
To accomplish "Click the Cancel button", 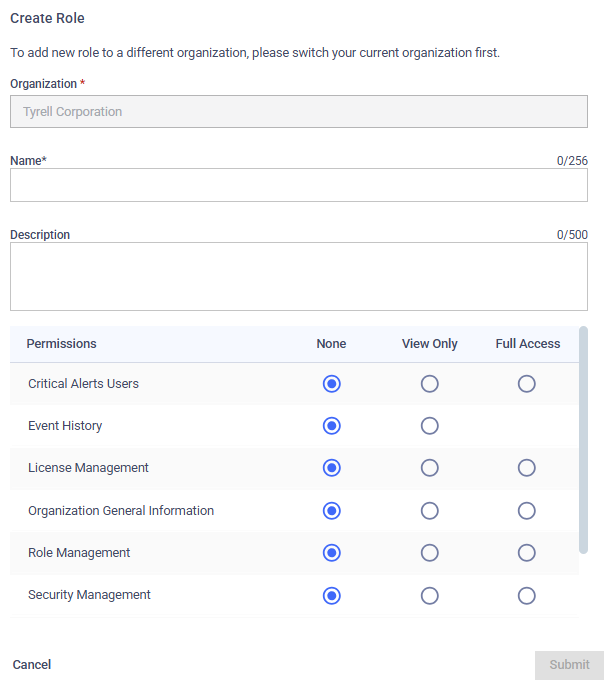I will coord(32,664).
